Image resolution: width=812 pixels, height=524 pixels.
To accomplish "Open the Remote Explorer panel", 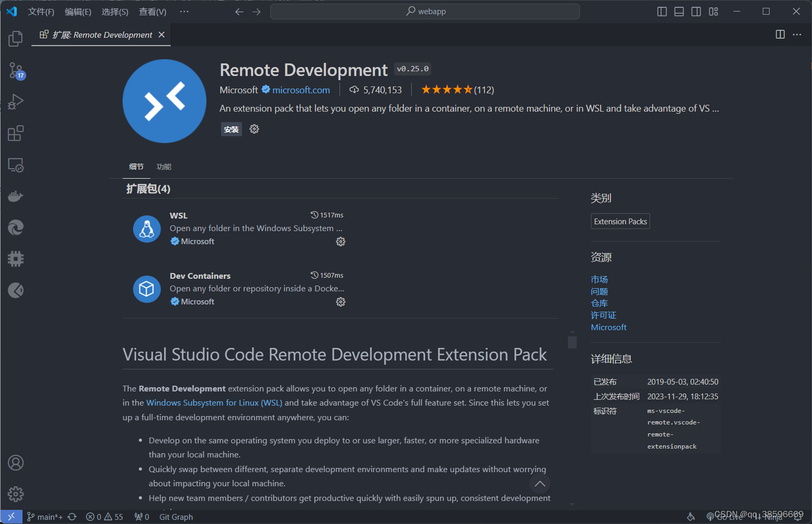I will pyautogui.click(x=15, y=165).
